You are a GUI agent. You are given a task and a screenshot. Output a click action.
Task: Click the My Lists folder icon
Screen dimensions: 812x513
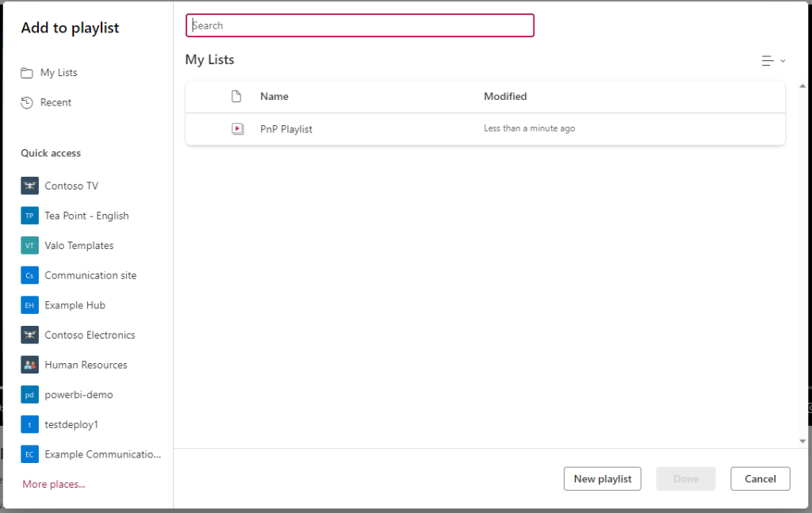(x=26, y=73)
